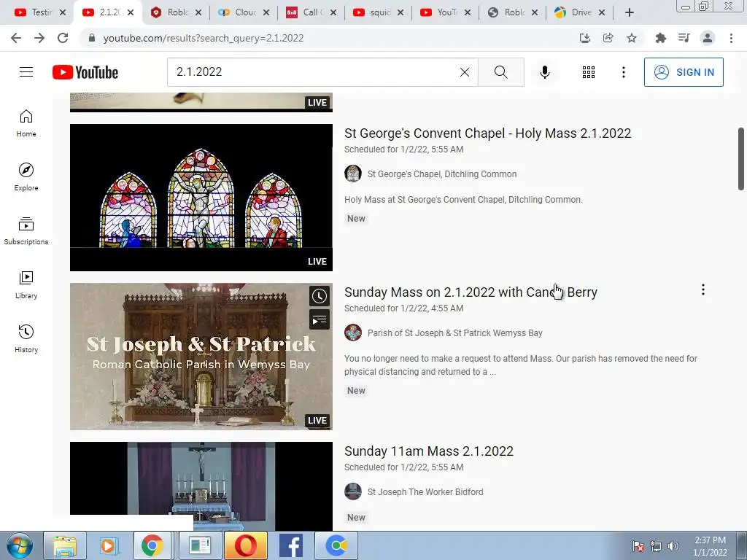The image size is (747, 560).
Task: Open St George's Chapel channel avatar
Action: coord(353,174)
